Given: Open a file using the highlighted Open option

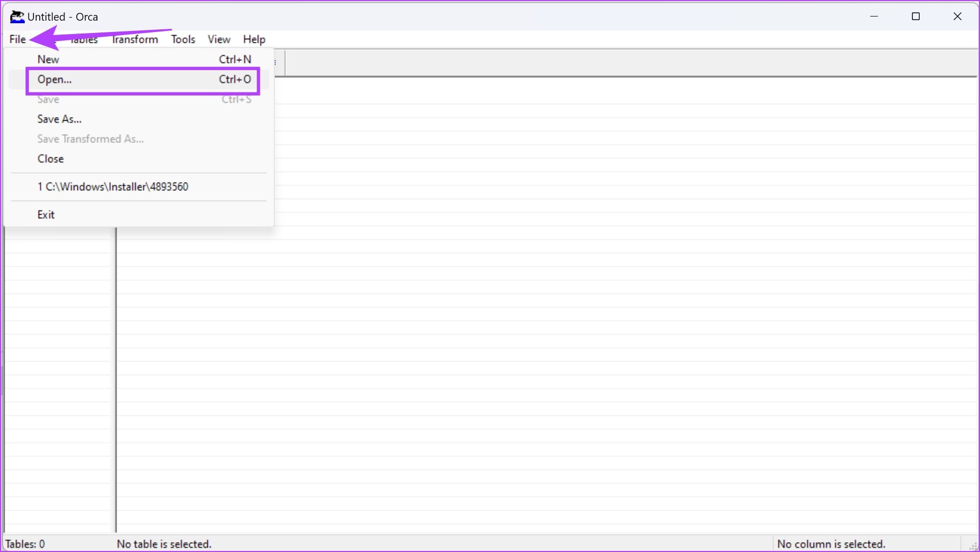Looking at the screenshot, I should click(x=54, y=79).
